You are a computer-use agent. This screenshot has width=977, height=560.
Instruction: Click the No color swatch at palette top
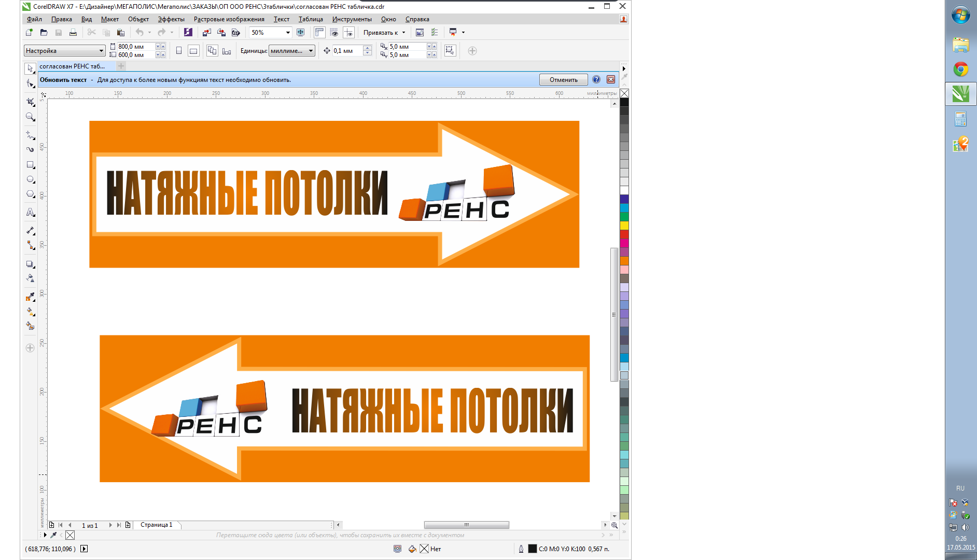coord(624,93)
